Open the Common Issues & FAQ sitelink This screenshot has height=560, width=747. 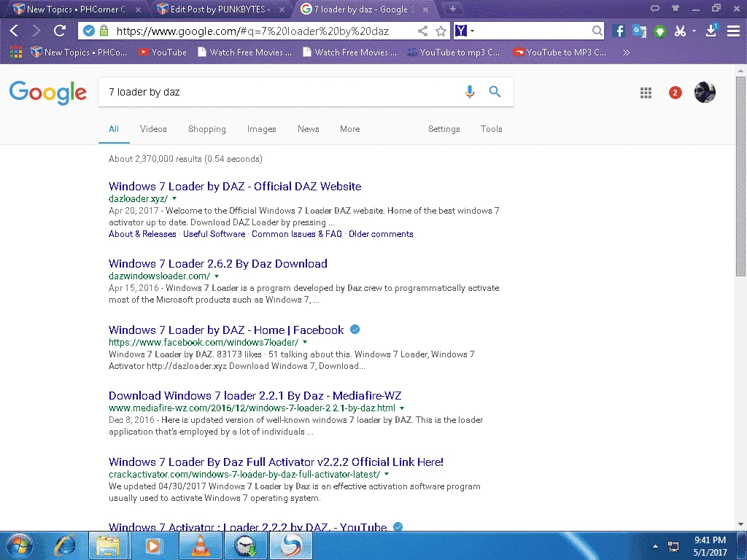pos(297,234)
